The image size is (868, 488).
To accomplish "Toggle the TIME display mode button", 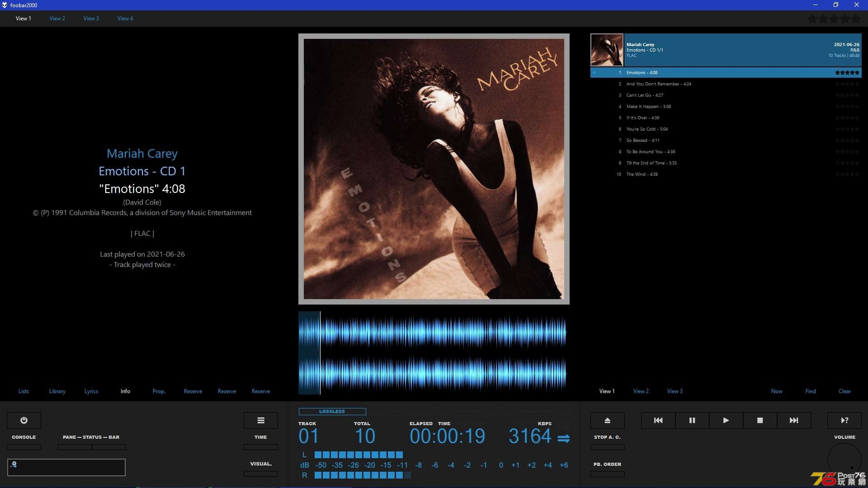I will (261, 447).
